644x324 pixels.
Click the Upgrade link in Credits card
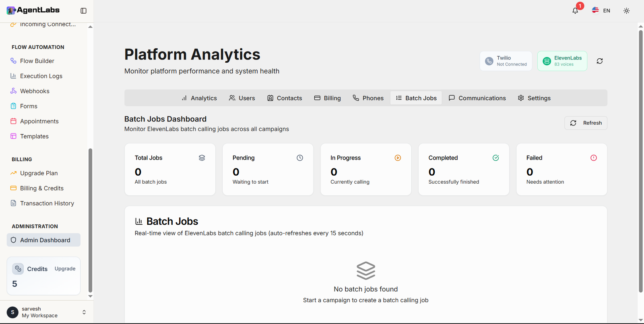coord(65,269)
